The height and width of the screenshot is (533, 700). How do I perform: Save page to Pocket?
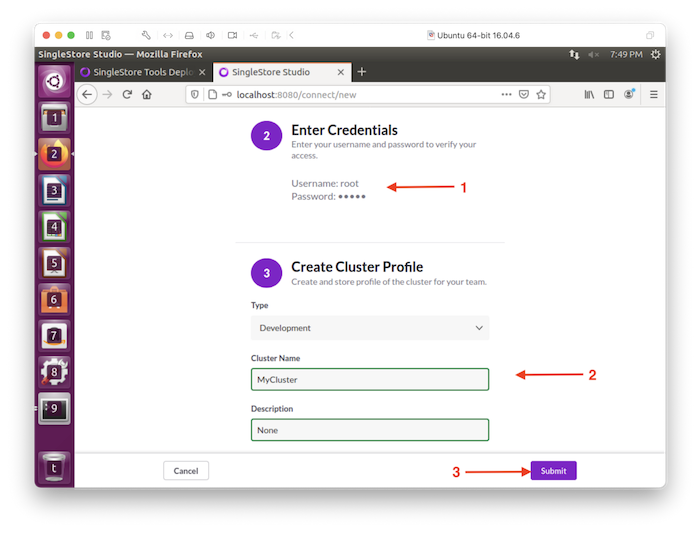pyautogui.click(x=524, y=95)
